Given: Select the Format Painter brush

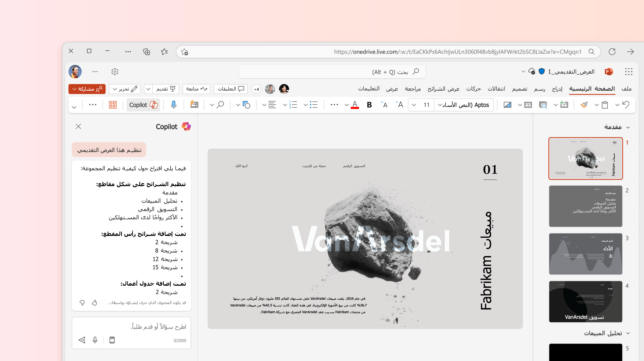Looking at the screenshot, I should click(x=584, y=105).
